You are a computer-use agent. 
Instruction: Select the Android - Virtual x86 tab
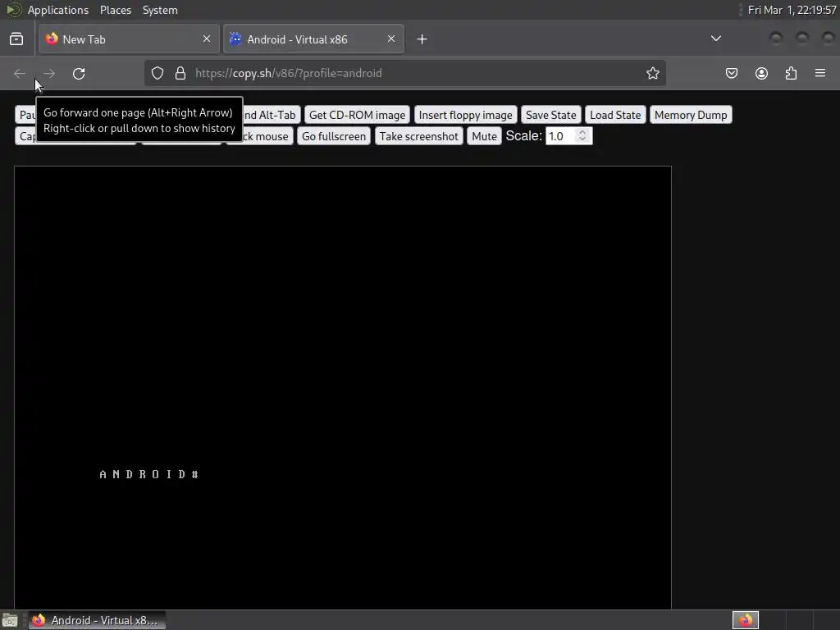tap(313, 39)
